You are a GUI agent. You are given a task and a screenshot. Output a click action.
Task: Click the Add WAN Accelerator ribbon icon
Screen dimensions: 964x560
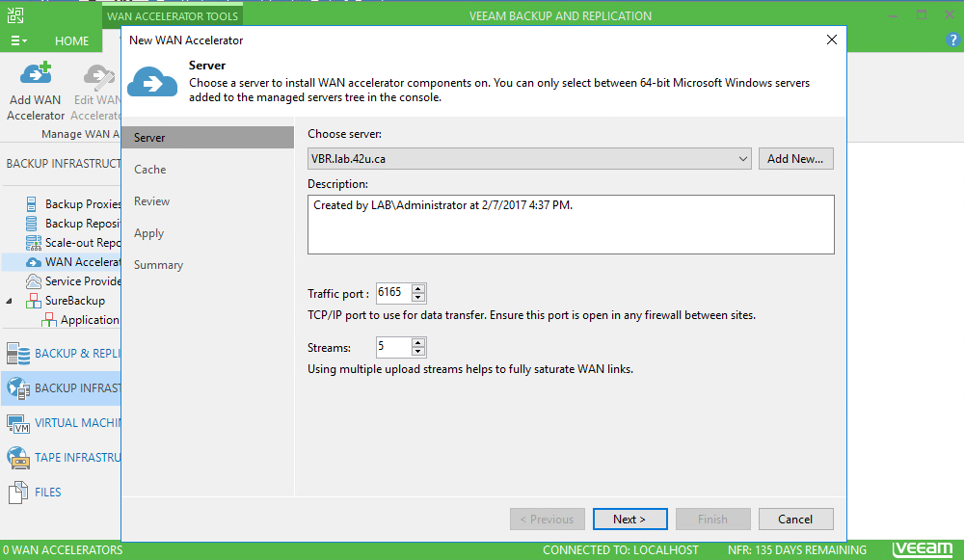36,75
